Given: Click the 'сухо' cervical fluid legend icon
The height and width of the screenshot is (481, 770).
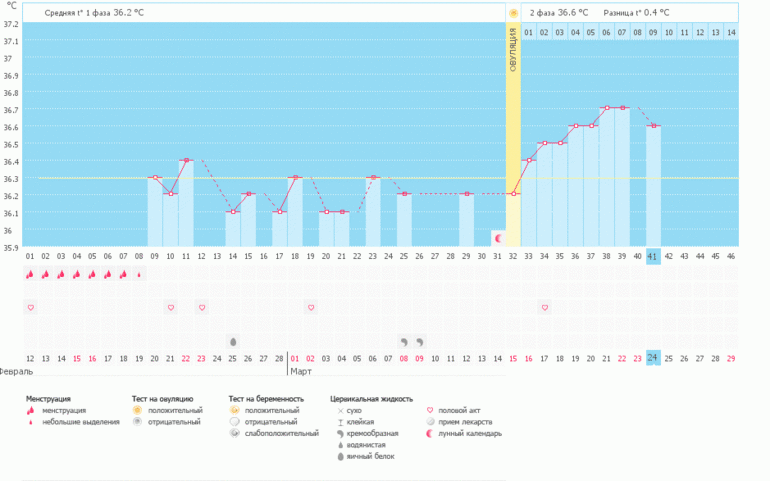Looking at the screenshot, I should [x=340, y=410].
